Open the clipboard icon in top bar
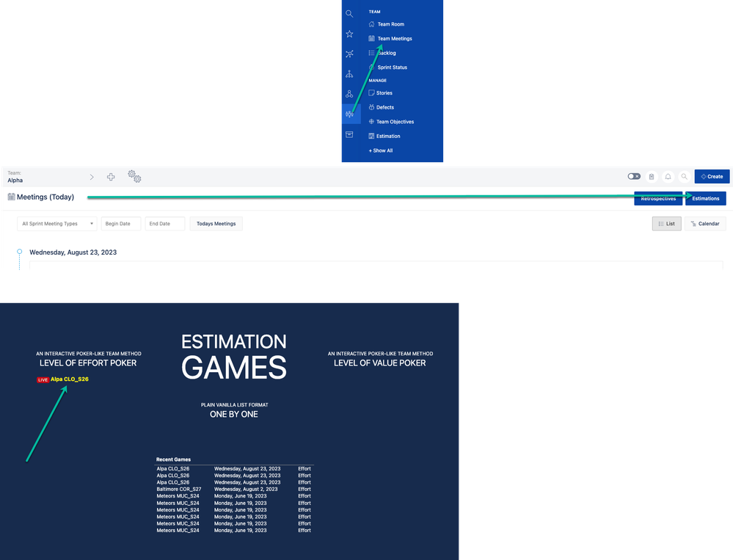 [652, 177]
